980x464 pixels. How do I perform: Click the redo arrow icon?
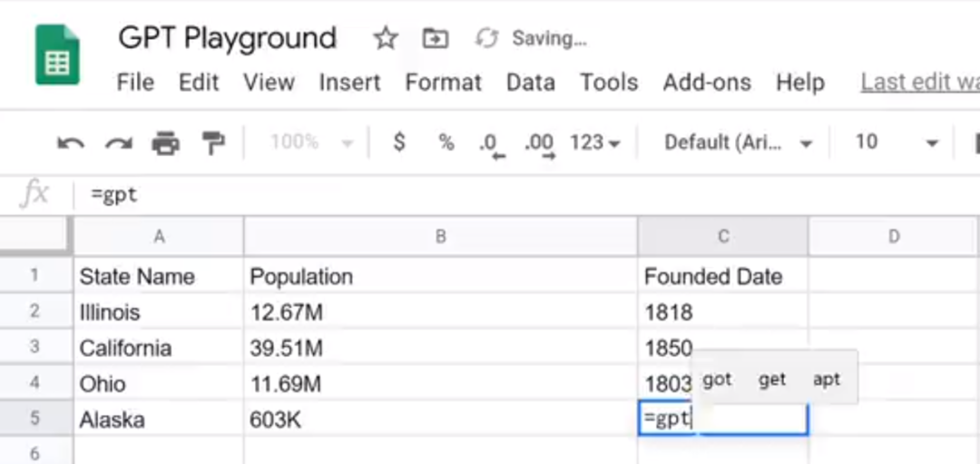[118, 143]
